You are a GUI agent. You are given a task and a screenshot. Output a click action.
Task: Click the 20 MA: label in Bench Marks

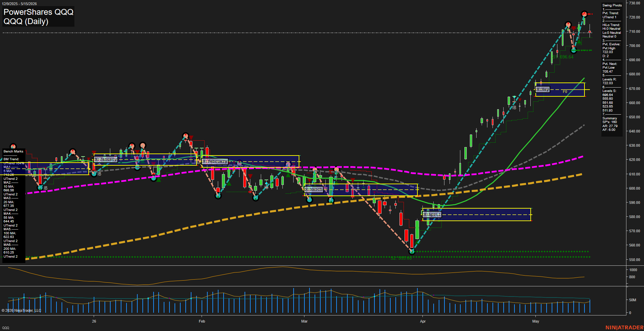click(9, 202)
